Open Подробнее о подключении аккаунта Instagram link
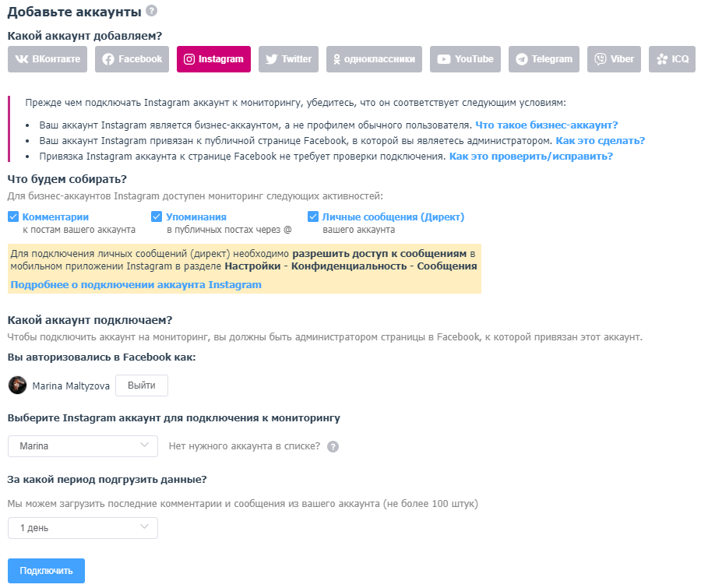701x588 pixels. [x=136, y=285]
